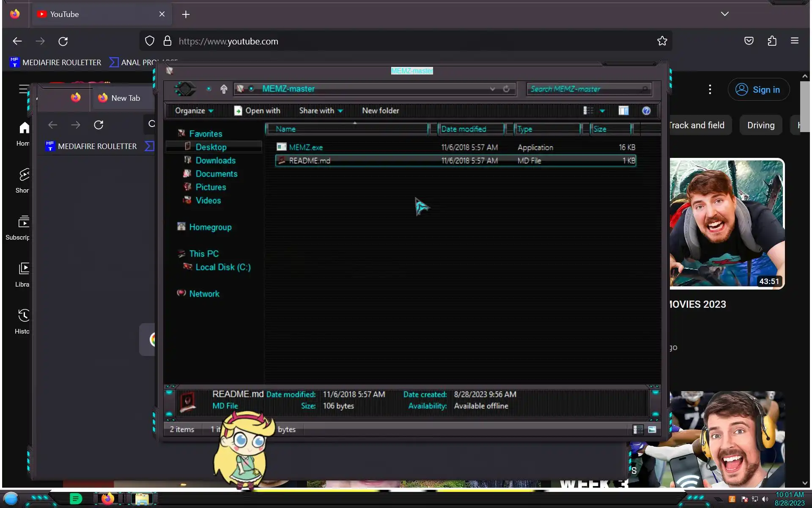Select MEMZ.exe in file list
The height and width of the screenshot is (508, 812).
pos(306,147)
